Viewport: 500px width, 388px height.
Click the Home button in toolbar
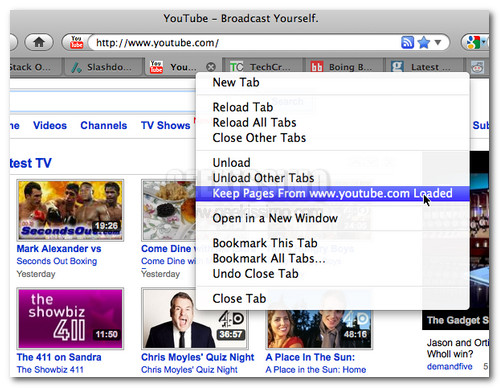pyautogui.click(x=39, y=42)
